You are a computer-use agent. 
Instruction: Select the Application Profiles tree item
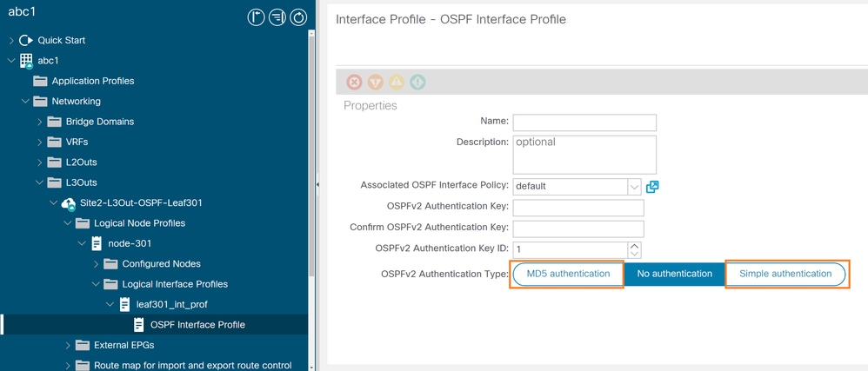point(93,82)
